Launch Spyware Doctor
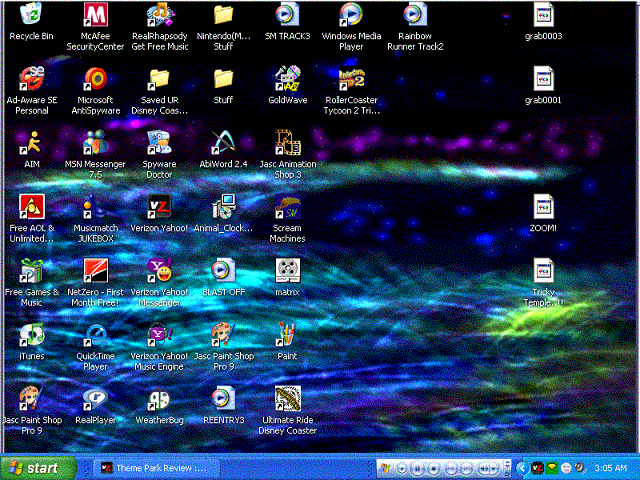This screenshot has height=480, width=640. pos(160,155)
